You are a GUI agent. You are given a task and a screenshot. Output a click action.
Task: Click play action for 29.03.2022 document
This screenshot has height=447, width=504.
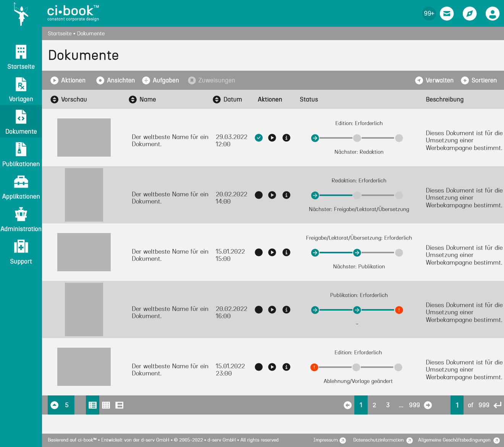[272, 138]
